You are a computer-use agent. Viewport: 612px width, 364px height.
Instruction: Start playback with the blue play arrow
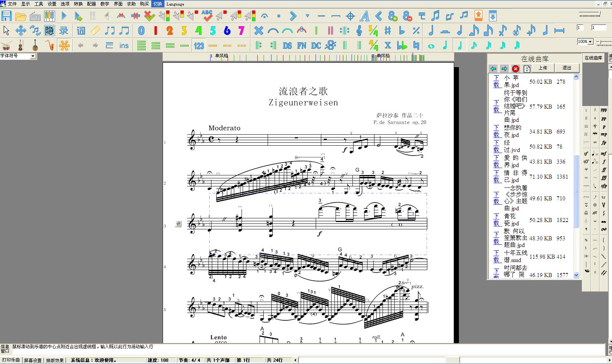coord(64,16)
